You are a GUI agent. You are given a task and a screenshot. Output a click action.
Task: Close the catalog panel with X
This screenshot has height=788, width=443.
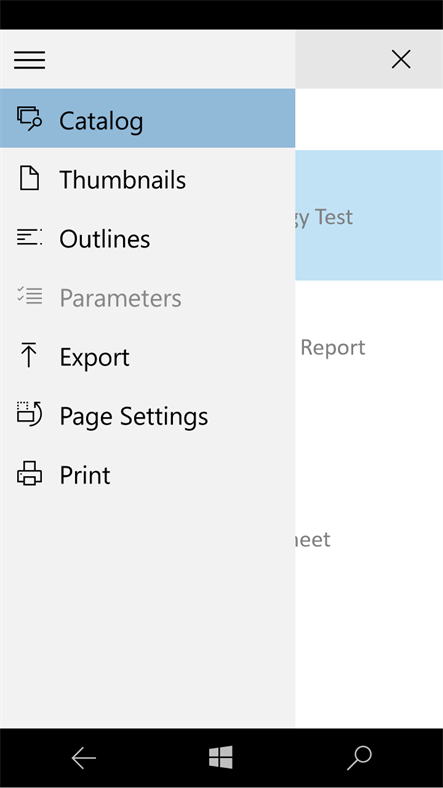pyautogui.click(x=401, y=59)
